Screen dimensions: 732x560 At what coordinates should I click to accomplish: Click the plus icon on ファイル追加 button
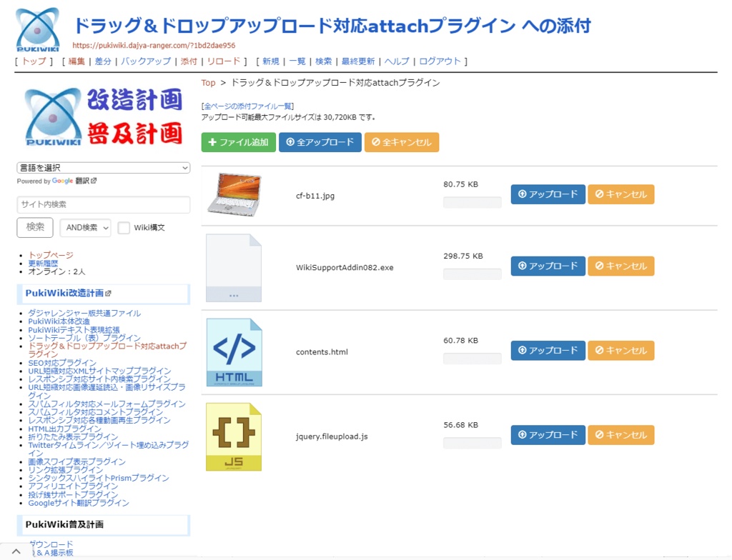point(211,142)
